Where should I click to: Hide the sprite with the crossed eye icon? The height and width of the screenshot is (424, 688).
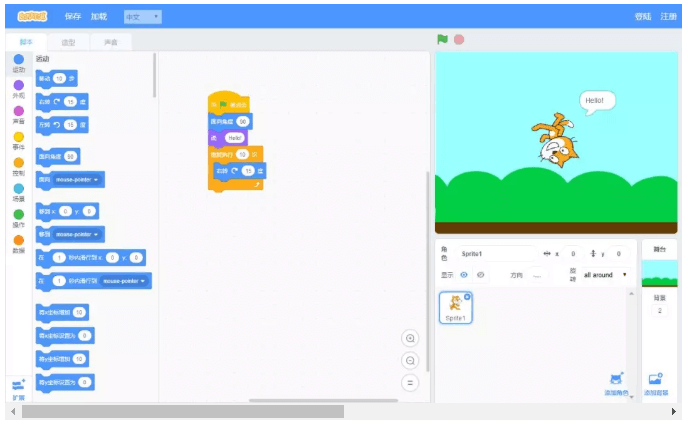click(480, 275)
